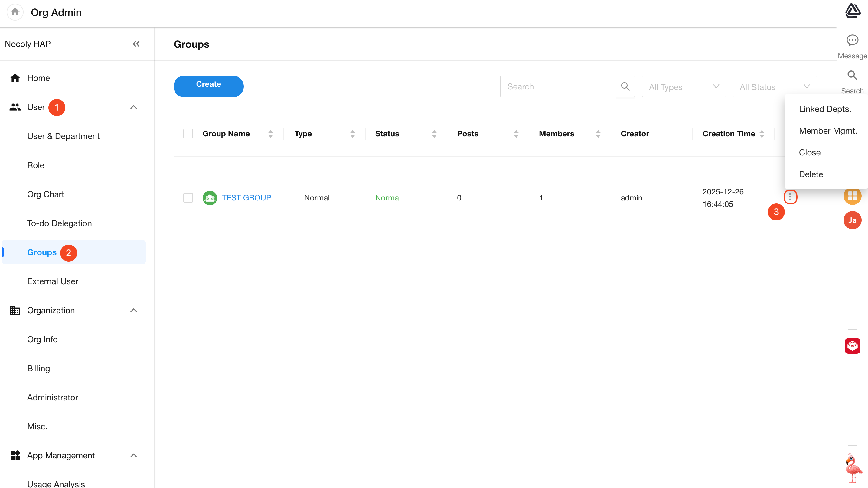The width and height of the screenshot is (868, 488).
Task: Open the three-dot menu for TEST GROUP
Action: tap(790, 197)
